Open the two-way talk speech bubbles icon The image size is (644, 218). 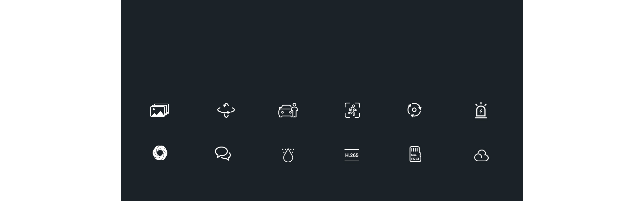pyautogui.click(x=223, y=154)
